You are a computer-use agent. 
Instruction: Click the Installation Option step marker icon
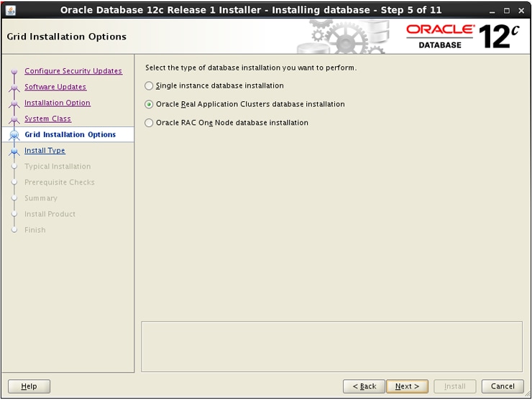point(14,103)
